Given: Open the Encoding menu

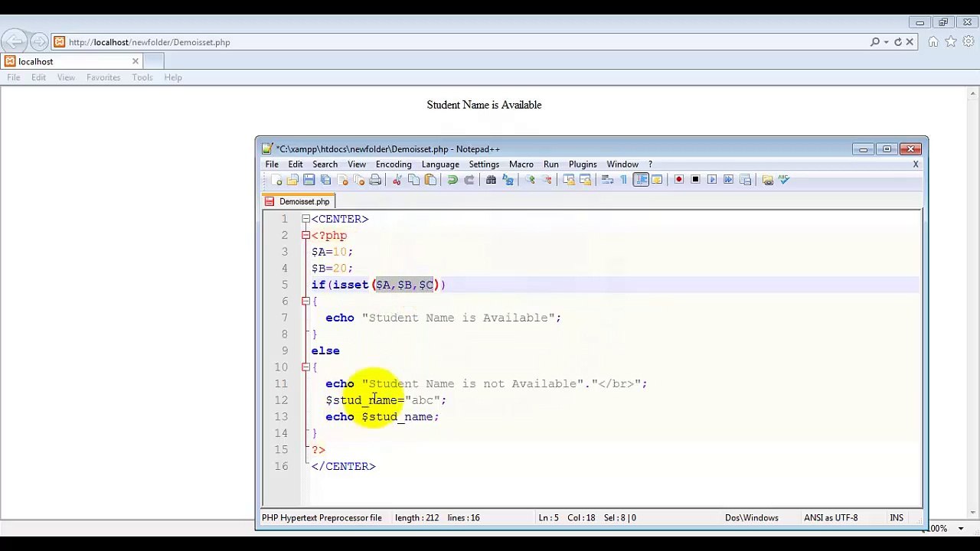Looking at the screenshot, I should coord(394,165).
